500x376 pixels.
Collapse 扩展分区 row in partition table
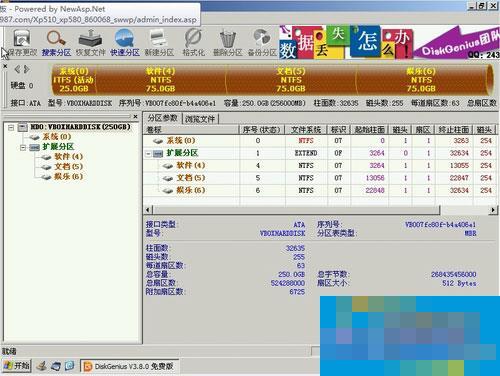click(148, 154)
